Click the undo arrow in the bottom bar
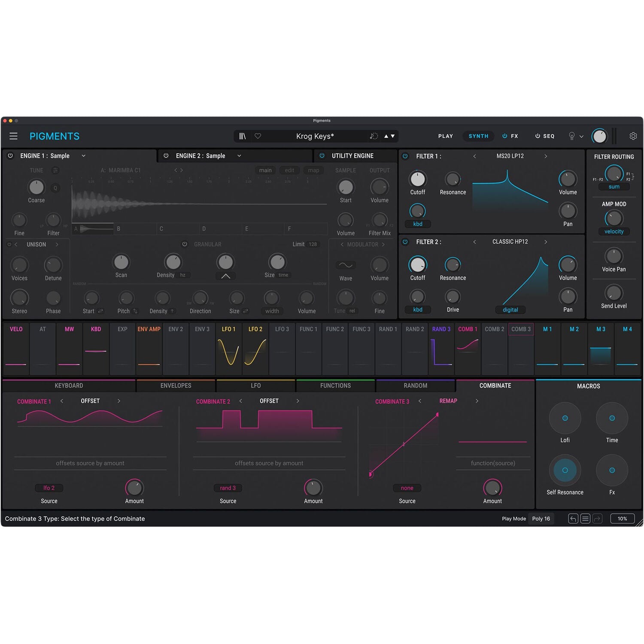 573,519
